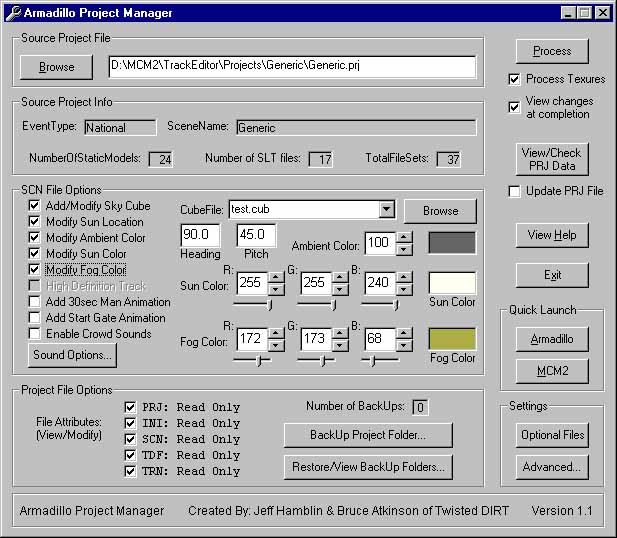Open Advanced settings
Image resolution: width=617 pixels, height=538 pixels.
[x=552, y=467]
